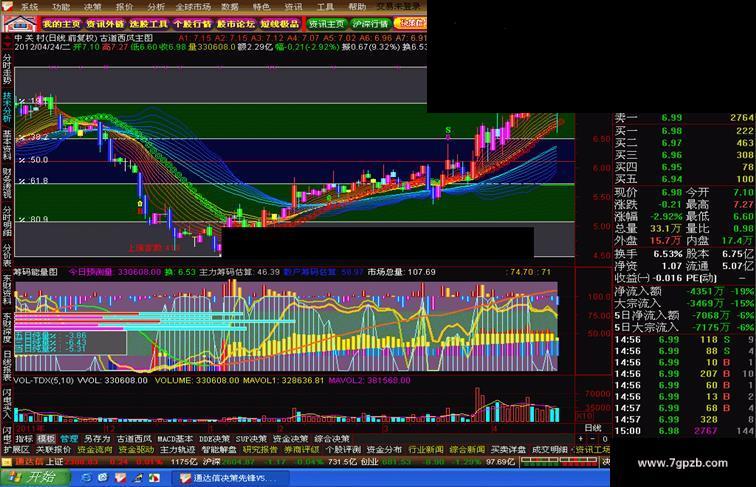Viewport: 756px width, 487px height.
Task: Select the 基本资料 sidebar tab
Action: pos(7,145)
